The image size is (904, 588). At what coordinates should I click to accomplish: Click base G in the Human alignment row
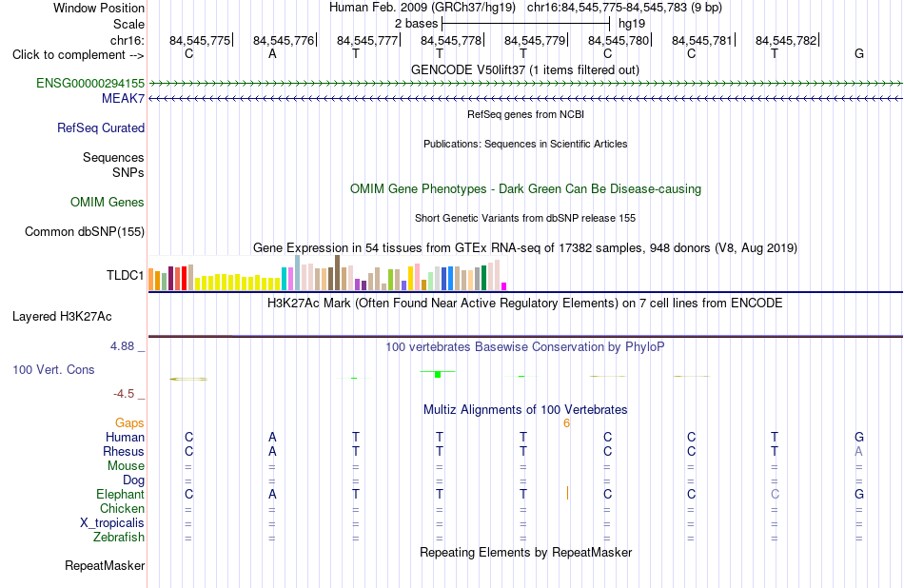859,438
